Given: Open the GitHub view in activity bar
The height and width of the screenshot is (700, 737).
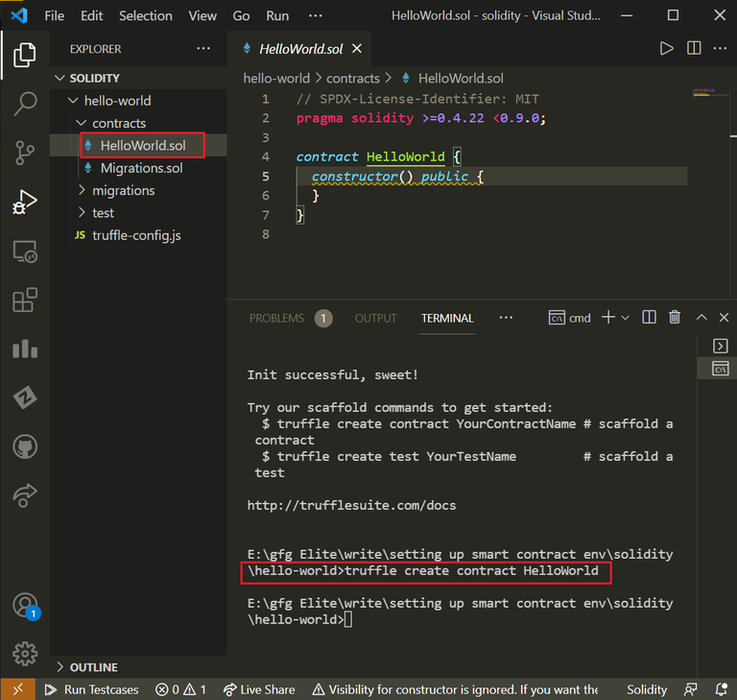Looking at the screenshot, I should 25,447.
